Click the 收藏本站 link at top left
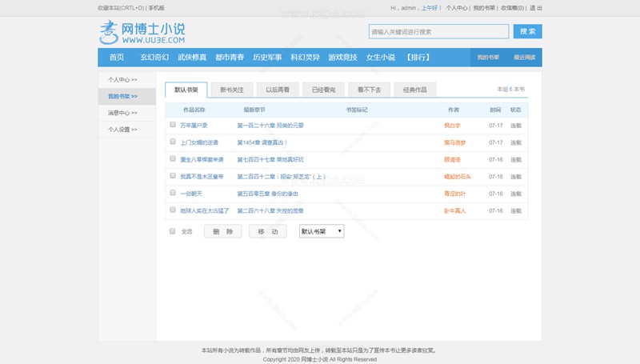The width and height of the screenshot is (640, 364). pos(121,8)
